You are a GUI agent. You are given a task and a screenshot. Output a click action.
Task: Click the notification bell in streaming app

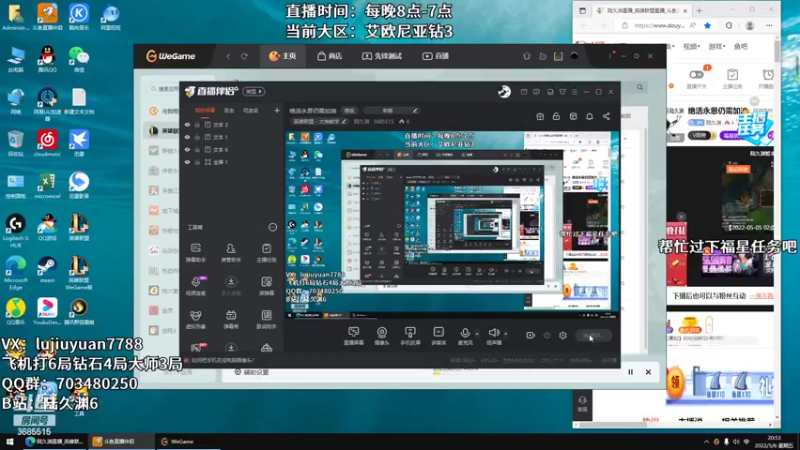point(589,116)
